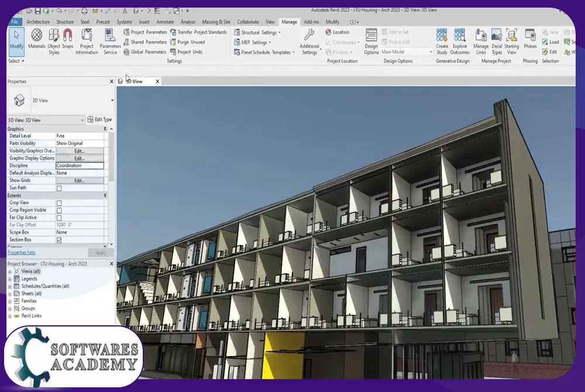Open Parameters Service

pos(110,42)
